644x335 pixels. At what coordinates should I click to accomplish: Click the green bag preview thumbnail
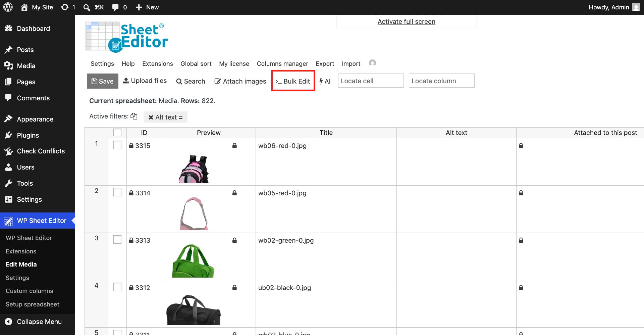point(193,261)
